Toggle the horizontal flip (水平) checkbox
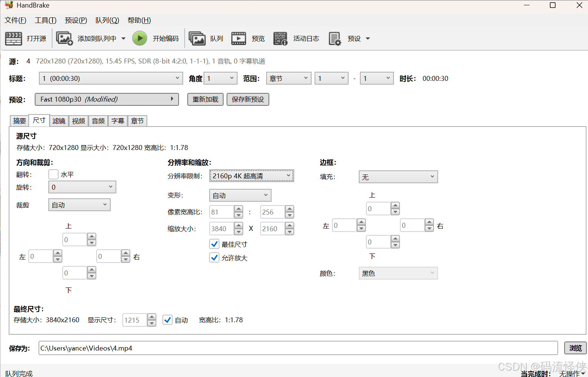The height and width of the screenshot is (377, 588). (x=54, y=174)
